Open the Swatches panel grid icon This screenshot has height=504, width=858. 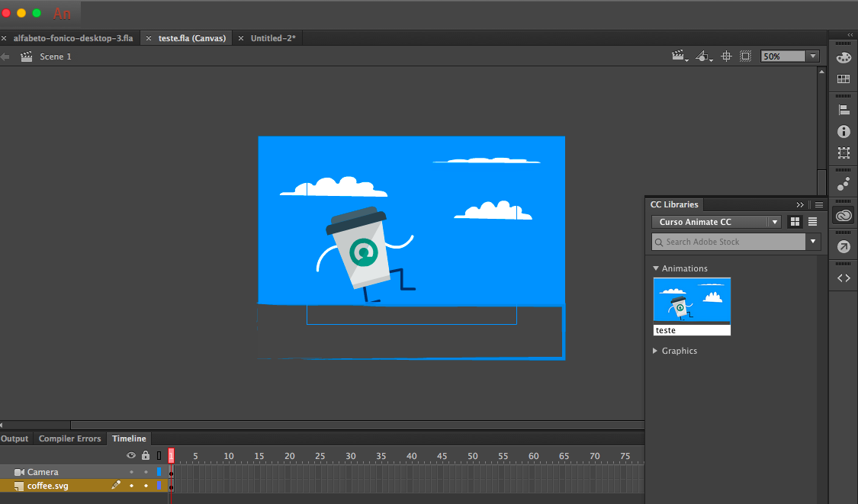[x=844, y=79]
